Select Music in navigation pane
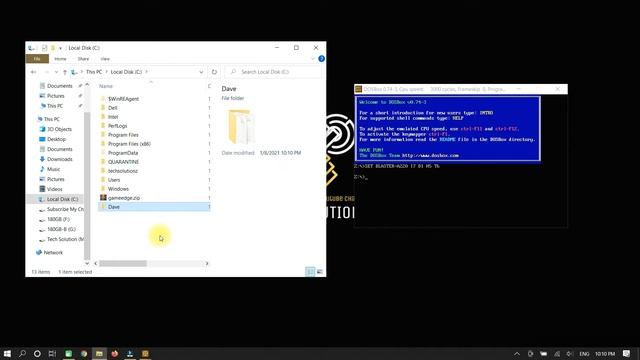 pos(53,169)
